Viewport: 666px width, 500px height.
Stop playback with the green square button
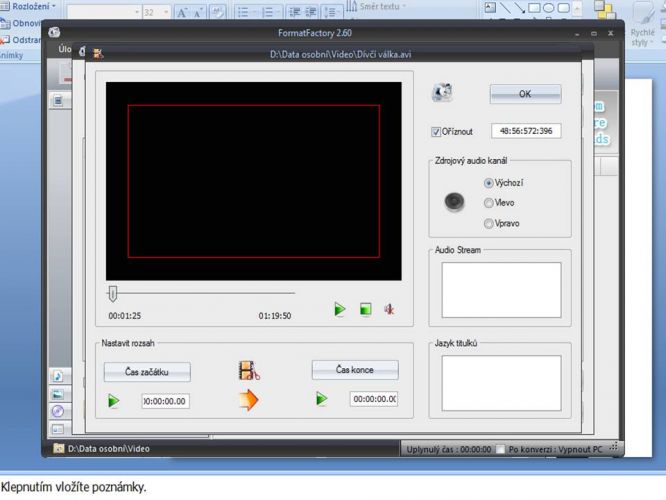365,309
